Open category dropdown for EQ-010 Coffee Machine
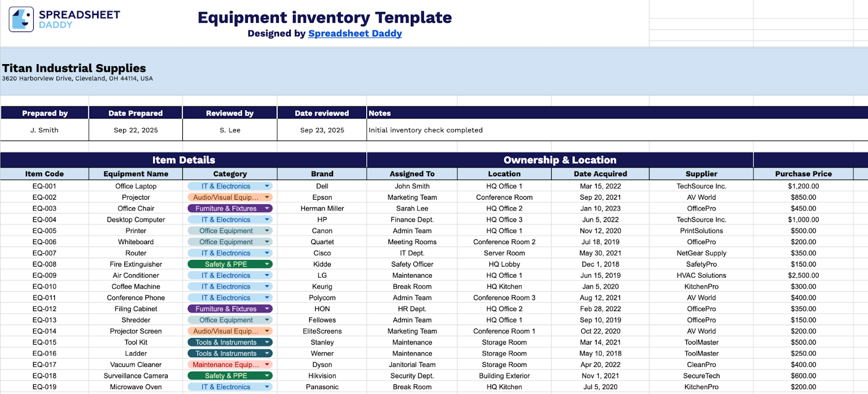868x394 pixels. 267,287
